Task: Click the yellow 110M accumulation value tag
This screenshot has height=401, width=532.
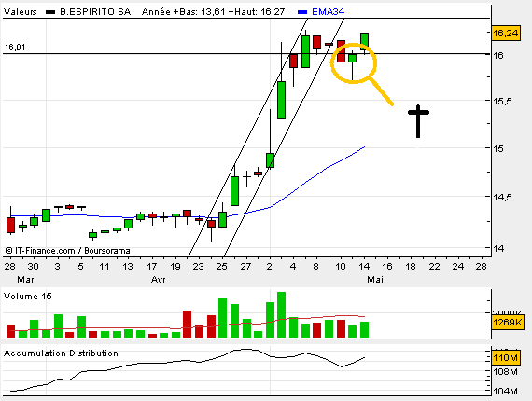Action: click(506, 358)
